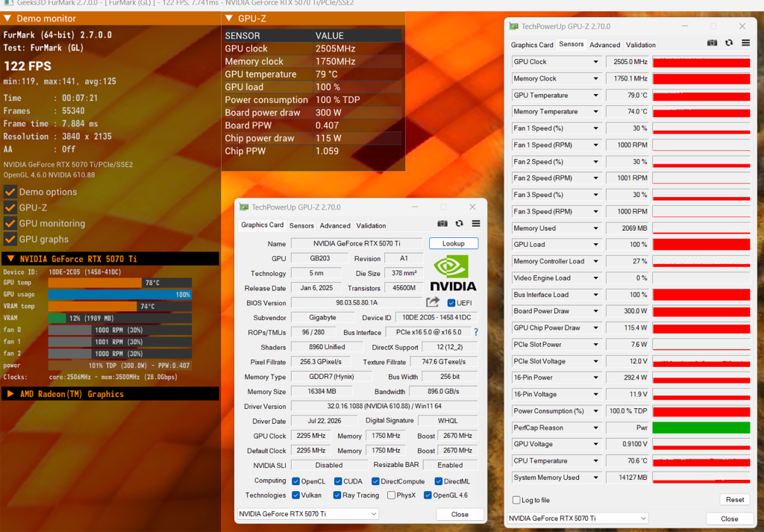Switch to Advanced tab in Graphics Card window
The width and height of the screenshot is (764, 532).
335,225
